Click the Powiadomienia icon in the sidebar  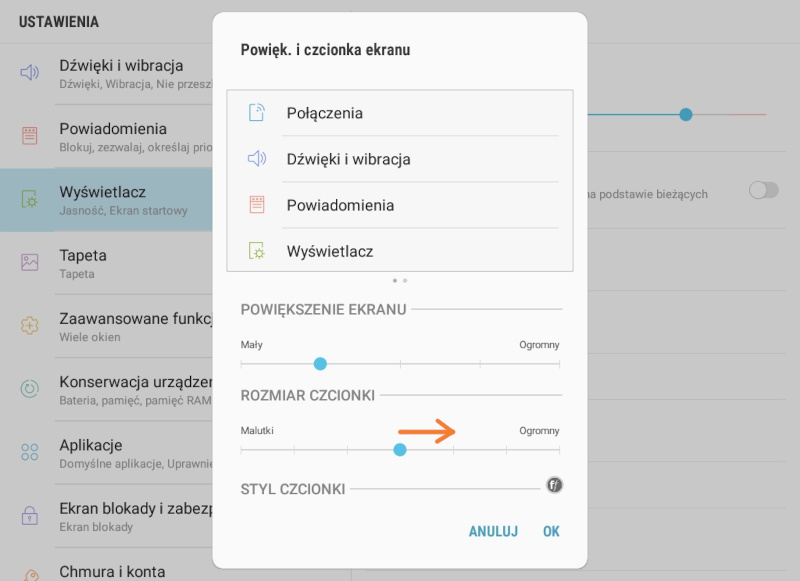[x=30, y=136]
